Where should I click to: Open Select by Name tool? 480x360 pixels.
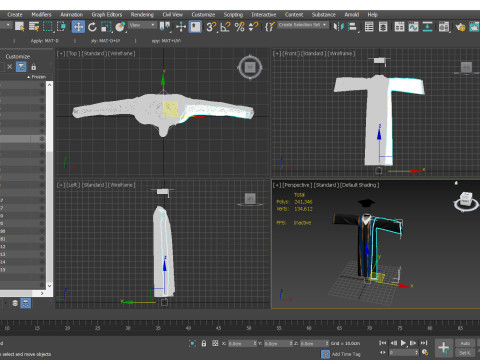pos(34,27)
